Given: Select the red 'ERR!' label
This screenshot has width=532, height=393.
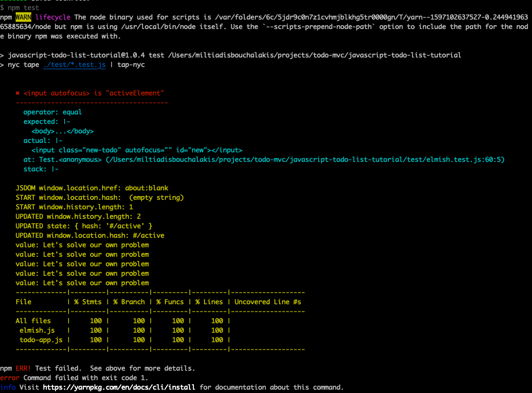Looking at the screenshot, I should pyautogui.click(x=23, y=368).
